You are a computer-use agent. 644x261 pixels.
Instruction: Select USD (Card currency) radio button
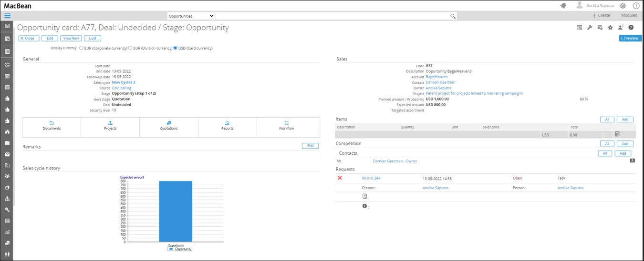(x=176, y=48)
